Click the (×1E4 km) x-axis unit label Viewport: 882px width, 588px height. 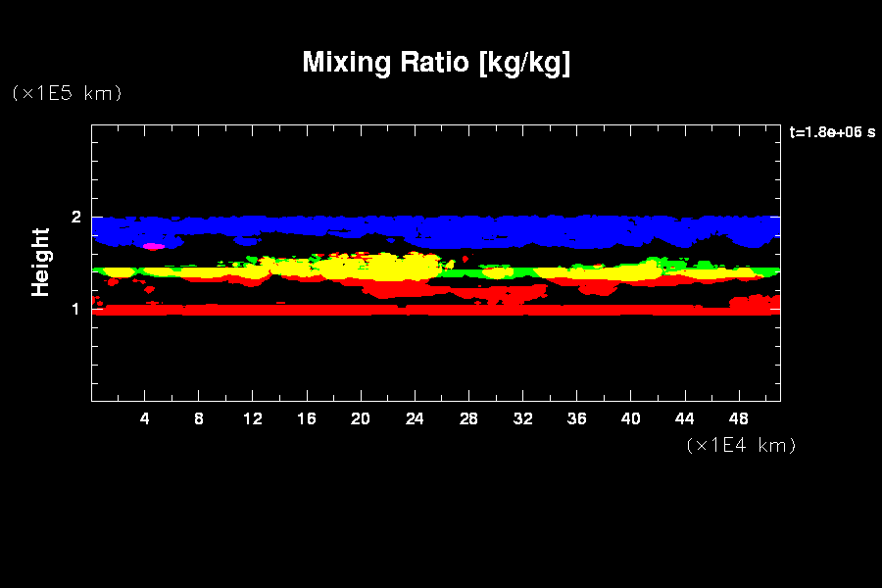[x=742, y=445]
